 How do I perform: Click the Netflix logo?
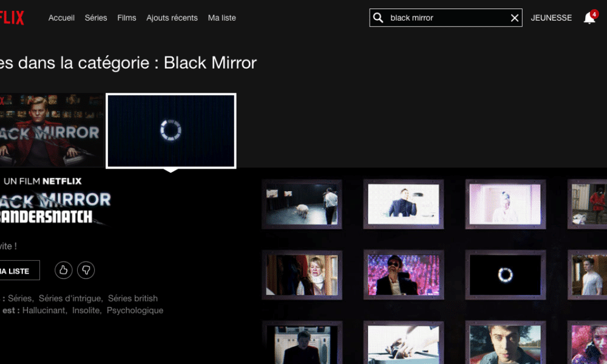pyautogui.click(x=12, y=18)
